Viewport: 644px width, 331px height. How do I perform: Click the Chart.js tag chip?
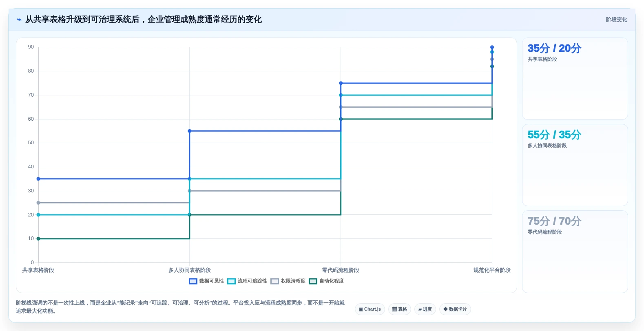point(370,309)
